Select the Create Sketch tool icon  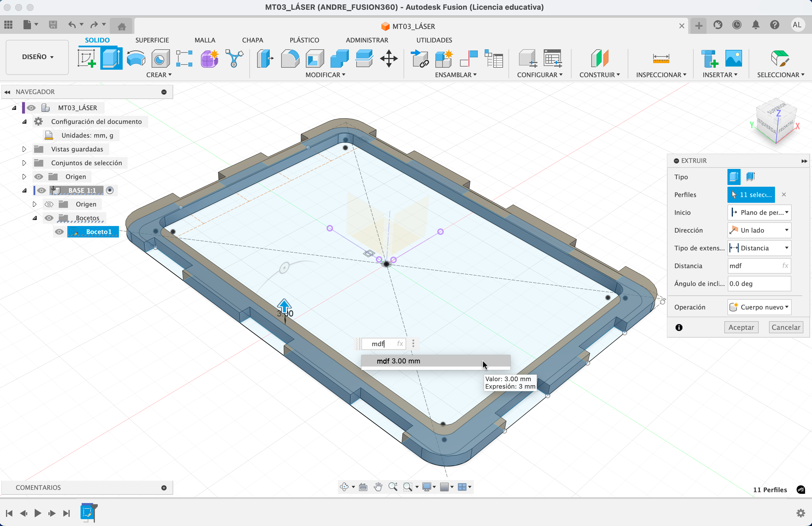[x=86, y=59]
